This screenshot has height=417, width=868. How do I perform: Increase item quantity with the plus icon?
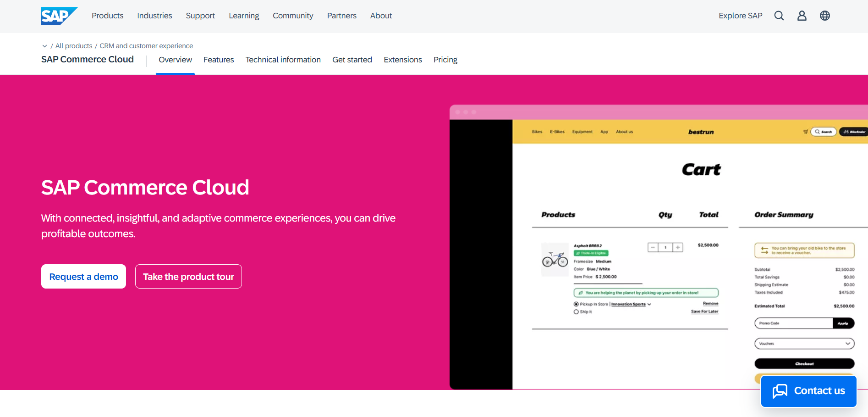click(677, 247)
